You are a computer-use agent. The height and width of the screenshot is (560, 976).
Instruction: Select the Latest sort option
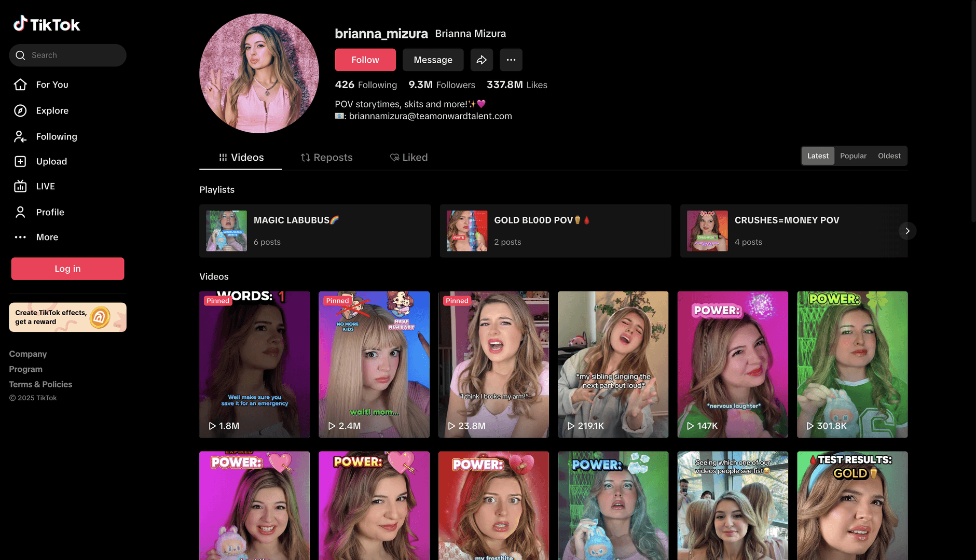click(818, 156)
